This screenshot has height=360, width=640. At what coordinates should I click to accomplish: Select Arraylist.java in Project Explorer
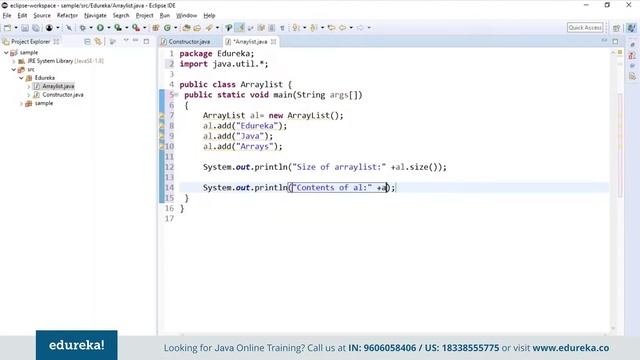[x=58, y=86]
